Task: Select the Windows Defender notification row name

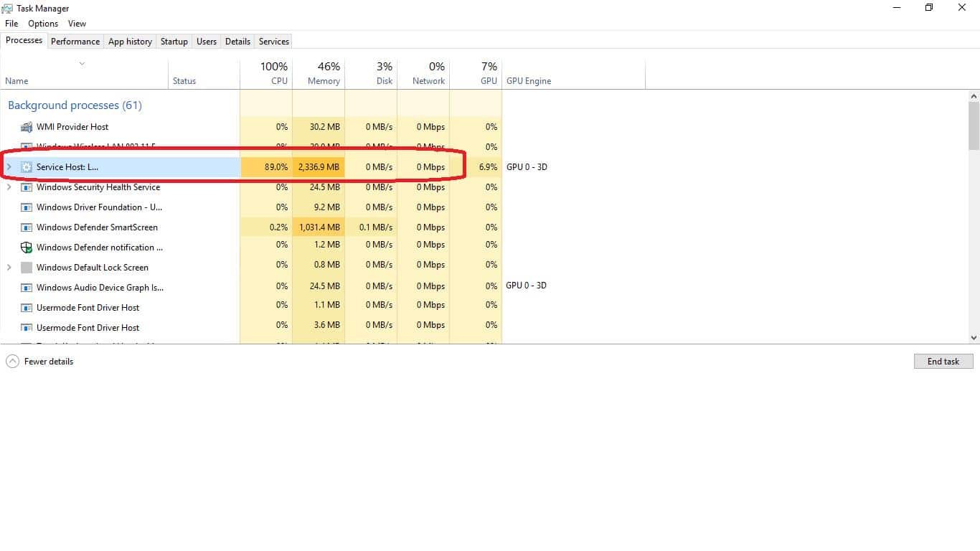Action: point(100,248)
